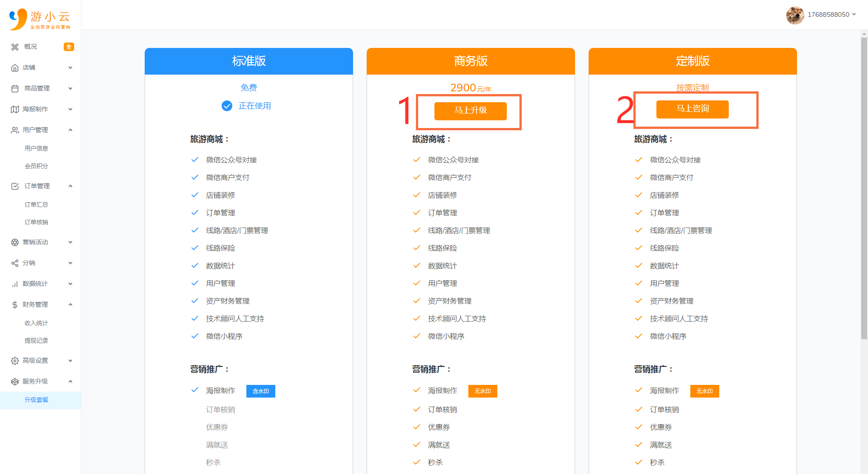The height and width of the screenshot is (474, 868).
Task: Click the 2900元/年 price text
Action: [x=471, y=88]
